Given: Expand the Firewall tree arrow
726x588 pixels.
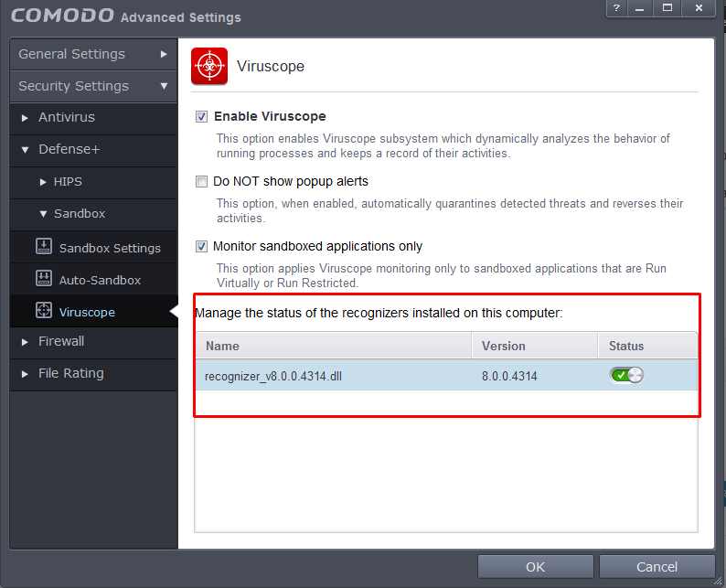Looking at the screenshot, I should click(25, 342).
